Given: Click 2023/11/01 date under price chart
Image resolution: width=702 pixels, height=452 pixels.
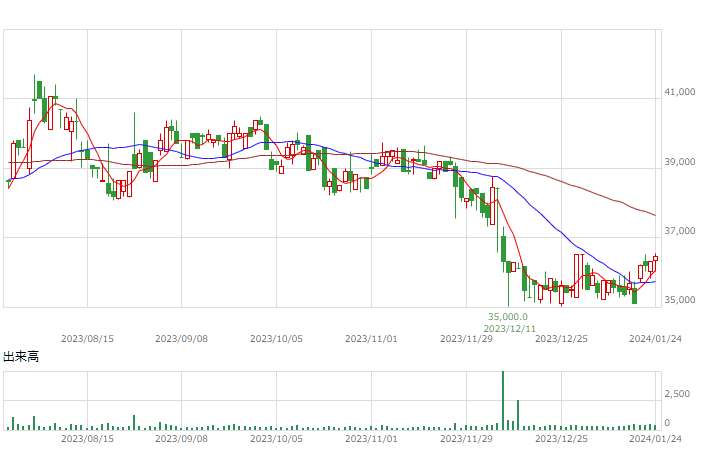Looking at the screenshot, I should click(371, 339).
